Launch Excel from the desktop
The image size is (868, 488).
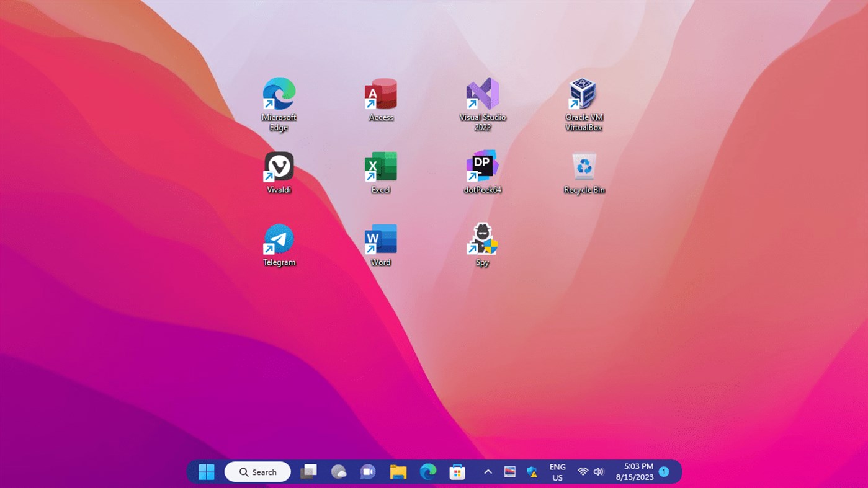coord(380,166)
